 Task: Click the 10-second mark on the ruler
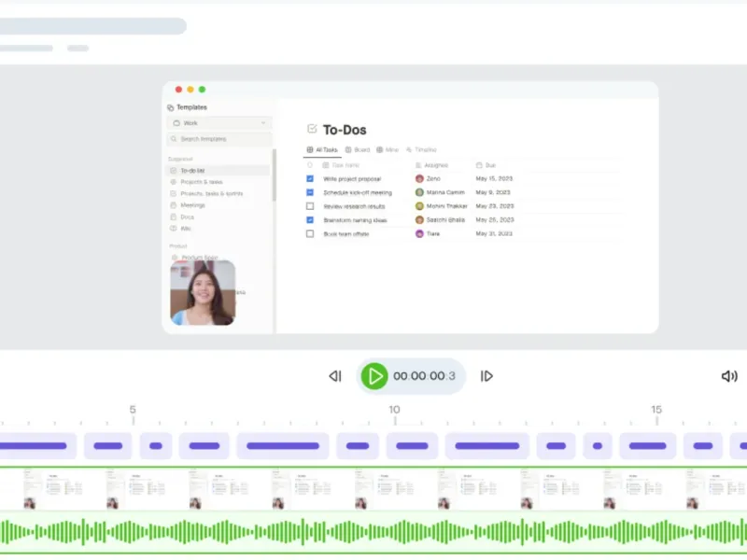[394, 414]
